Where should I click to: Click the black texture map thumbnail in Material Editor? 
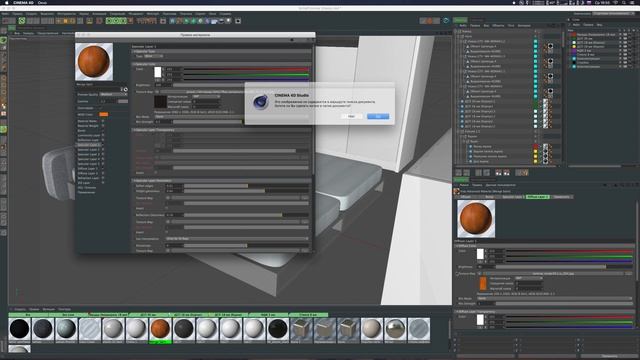point(160,102)
